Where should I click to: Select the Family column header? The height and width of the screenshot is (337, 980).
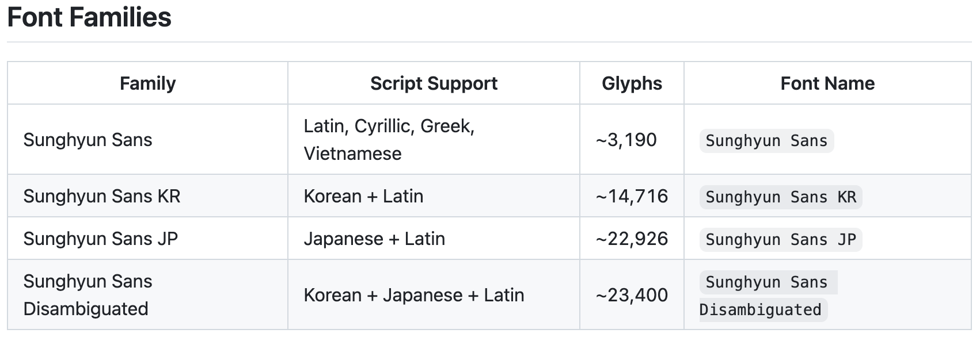[147, 83]
